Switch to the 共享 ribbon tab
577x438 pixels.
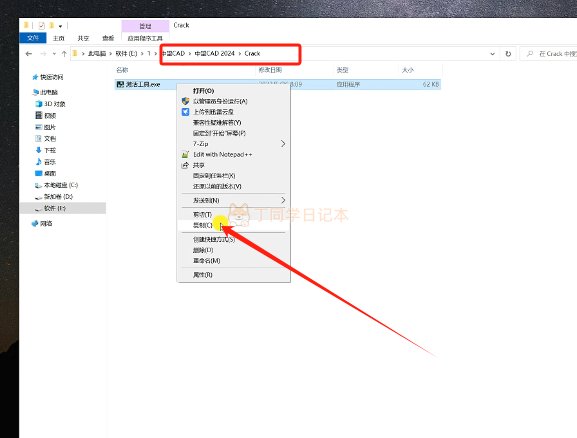click(x=84, y=38)
